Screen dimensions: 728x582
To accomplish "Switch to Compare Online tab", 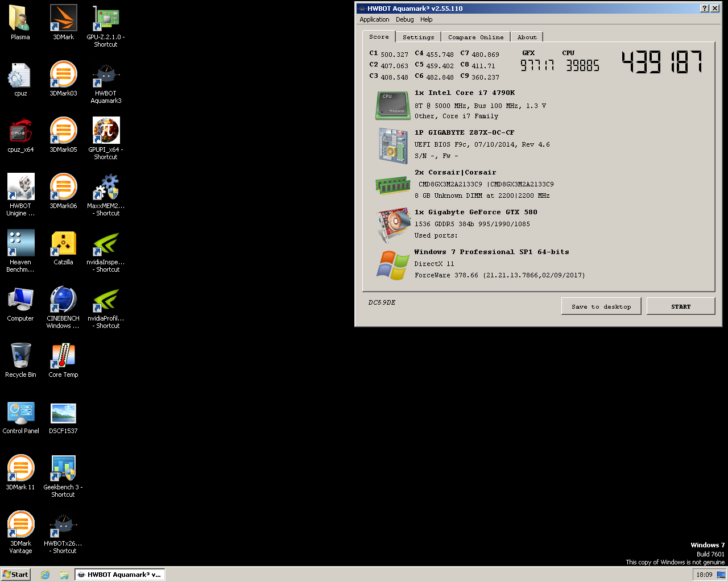I will (x=475, y=37).
